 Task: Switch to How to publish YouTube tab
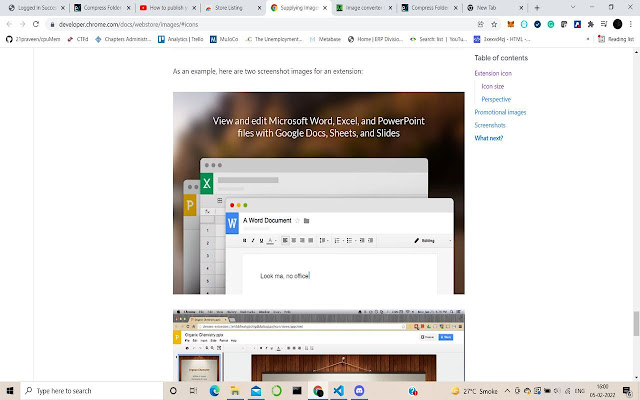tap(168, 8)
